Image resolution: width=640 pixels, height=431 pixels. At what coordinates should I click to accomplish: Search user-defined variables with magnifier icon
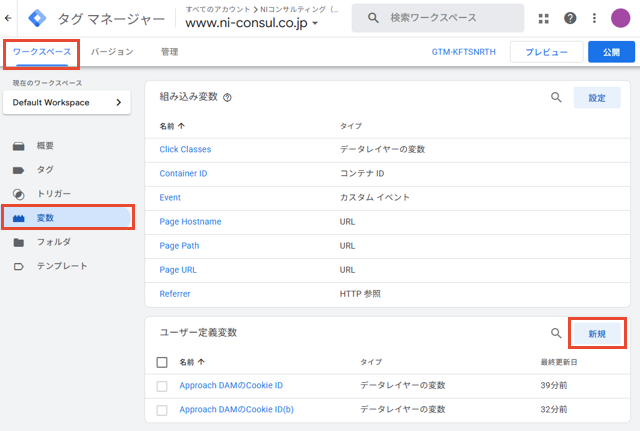click(x=556, y=333)
